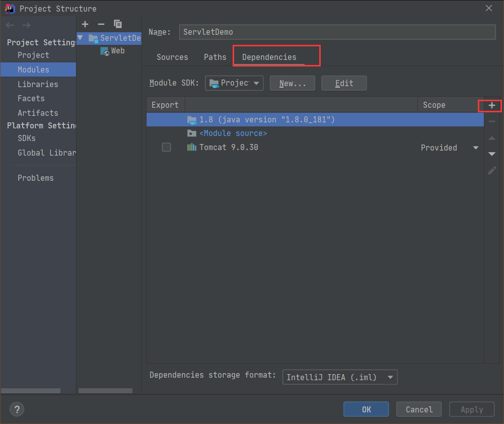Open Project settings in the sidebar

tap(33, 55)
